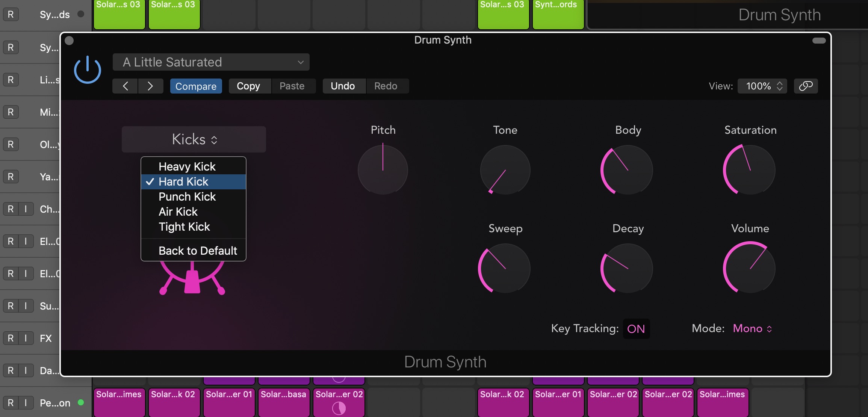Turn Key Tracking off
Viewport: 868px width, 417px height.
click(636, 328)
